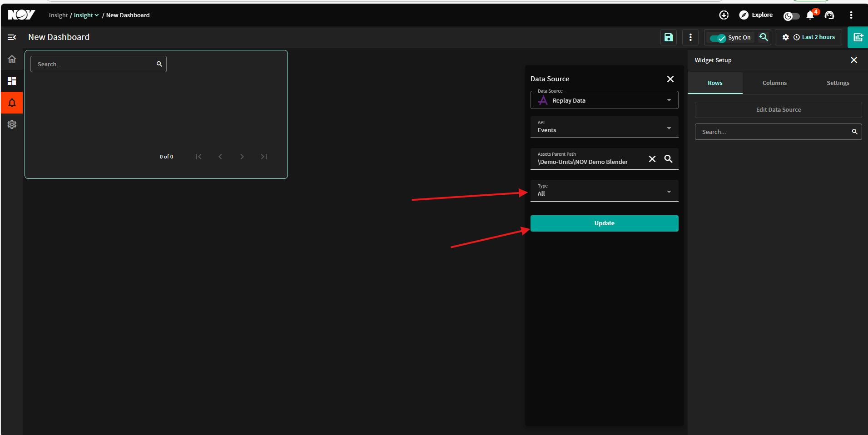The width and height of the screenshot is (868, 435).
Task: Open Explore
Action: (x=756, y=15)
